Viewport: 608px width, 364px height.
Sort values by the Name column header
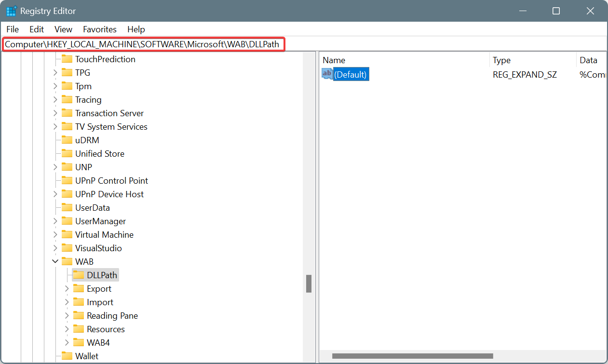(x=405, y=60)
